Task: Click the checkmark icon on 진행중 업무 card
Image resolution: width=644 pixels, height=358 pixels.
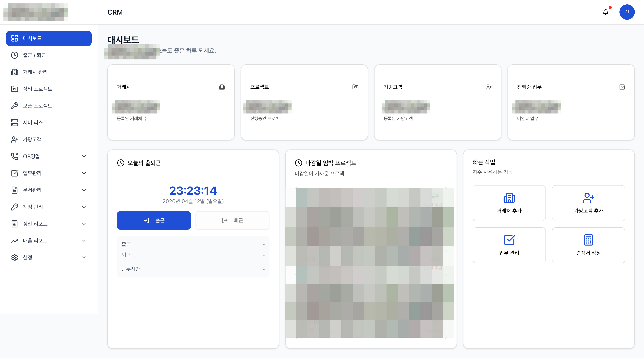Action: [622, 87]
